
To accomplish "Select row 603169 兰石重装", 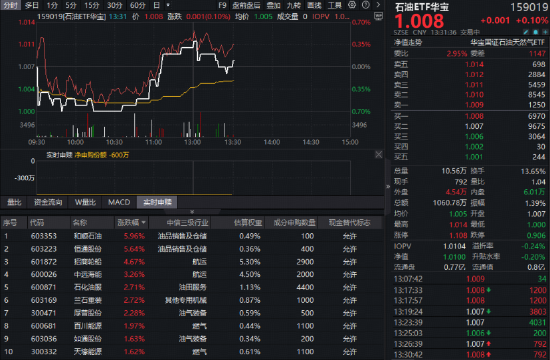I will pos(192,300).
